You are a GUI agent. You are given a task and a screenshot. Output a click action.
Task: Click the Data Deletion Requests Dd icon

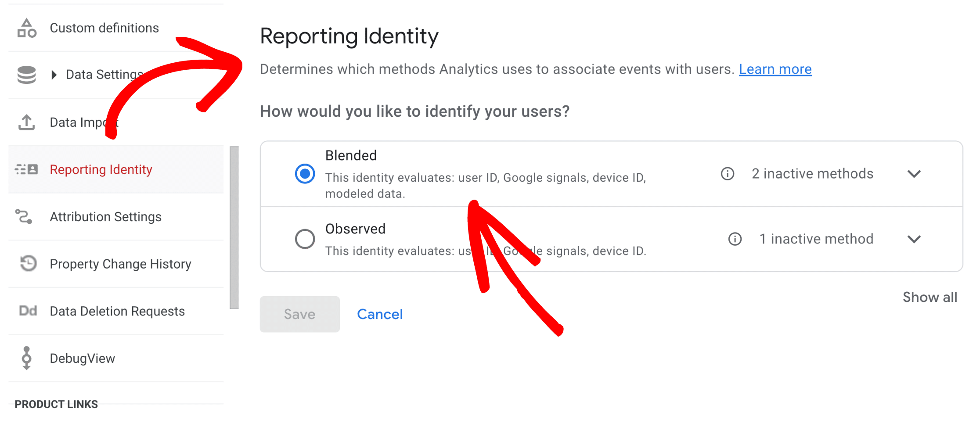pyautogui.click(x=28, y=311)
